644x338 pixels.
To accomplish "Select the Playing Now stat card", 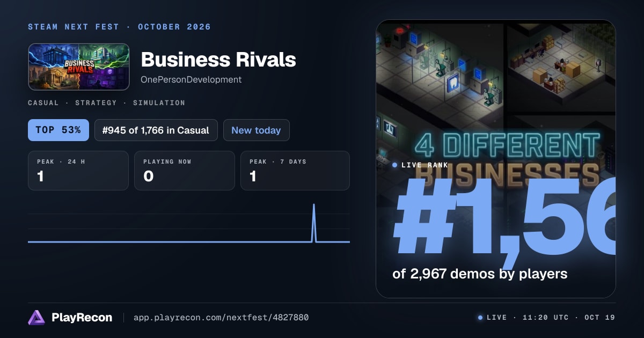I will click(x=185, y=171).
